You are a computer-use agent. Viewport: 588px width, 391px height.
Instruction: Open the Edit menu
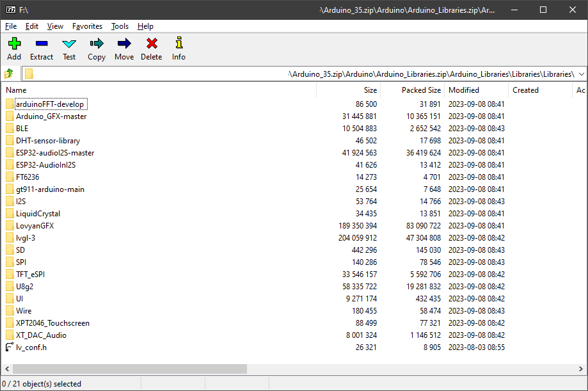tap(32, 26)
